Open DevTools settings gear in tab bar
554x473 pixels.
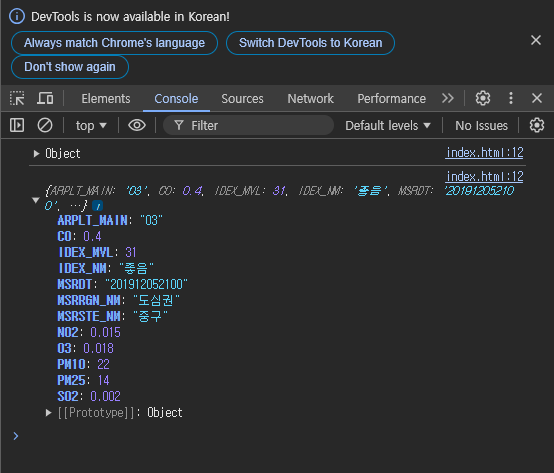pos(483,98)
